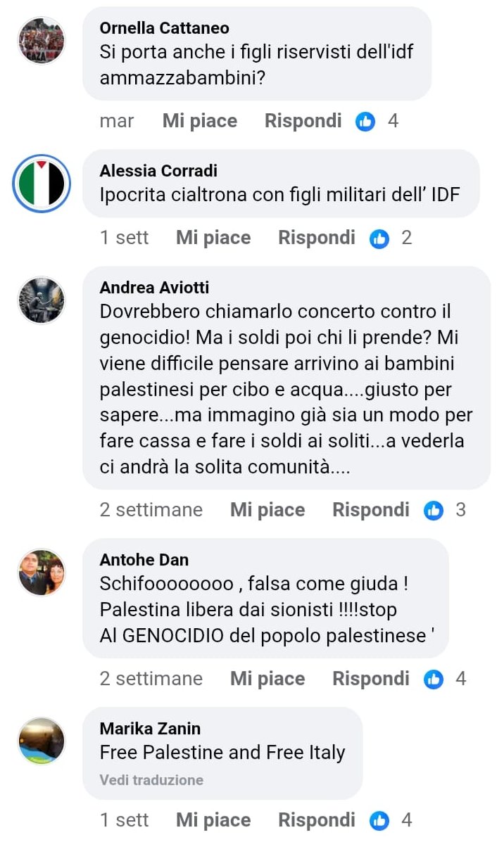
Task: Like Ornella Cattaneo's comment with Mi piace
Action: tap(200, 121)
